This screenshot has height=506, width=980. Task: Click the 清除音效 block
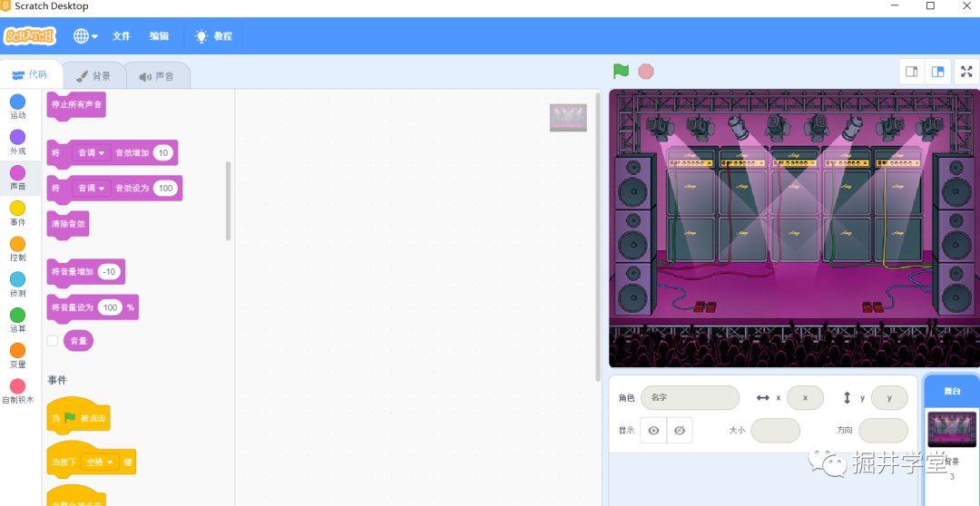click(68, 224)
